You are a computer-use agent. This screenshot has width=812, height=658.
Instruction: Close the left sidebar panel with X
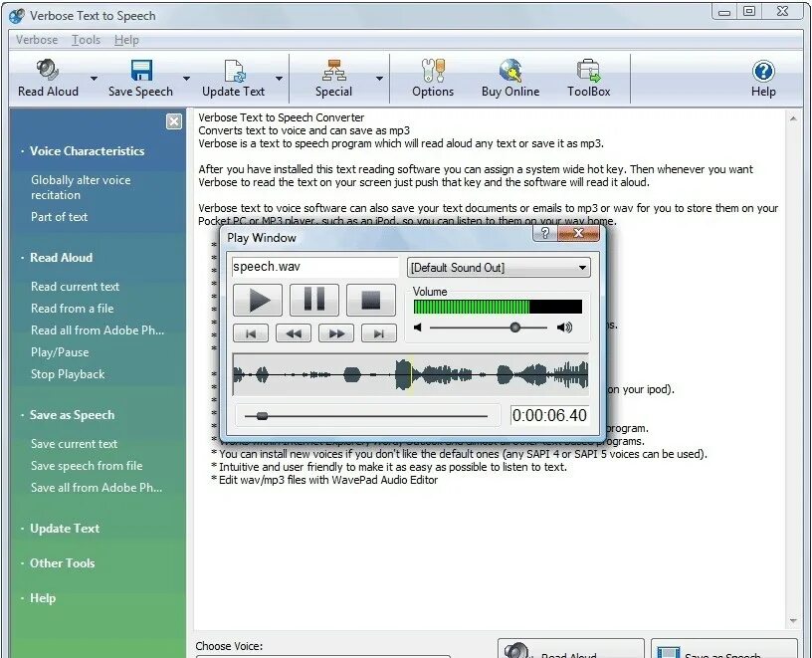coord(174,121)
